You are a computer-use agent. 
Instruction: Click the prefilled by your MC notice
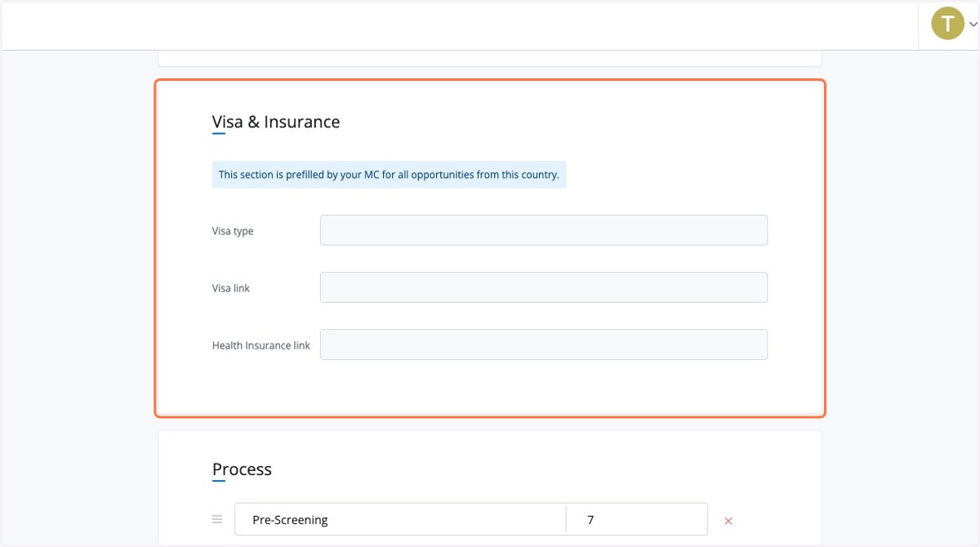[389, 175]
